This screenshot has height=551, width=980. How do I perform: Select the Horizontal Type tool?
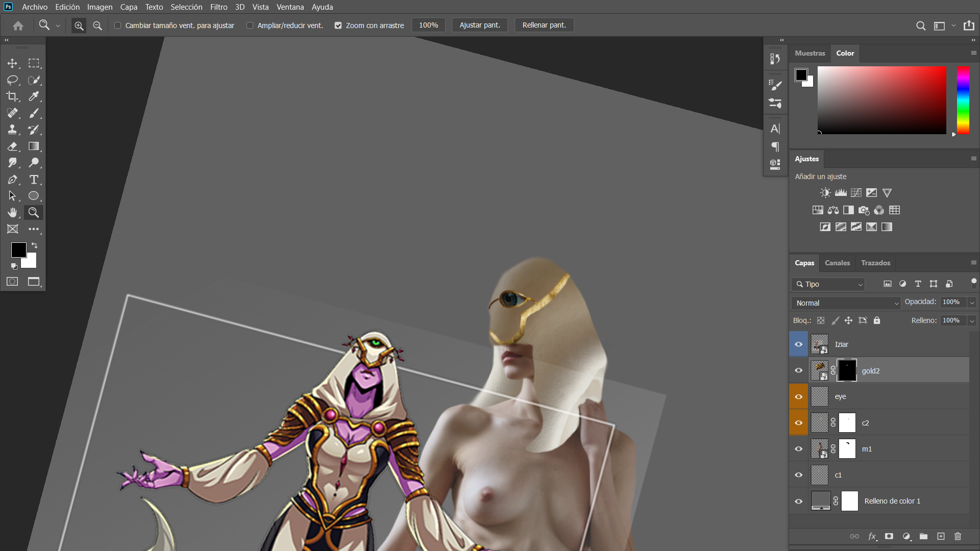click(x=34, y=180)
